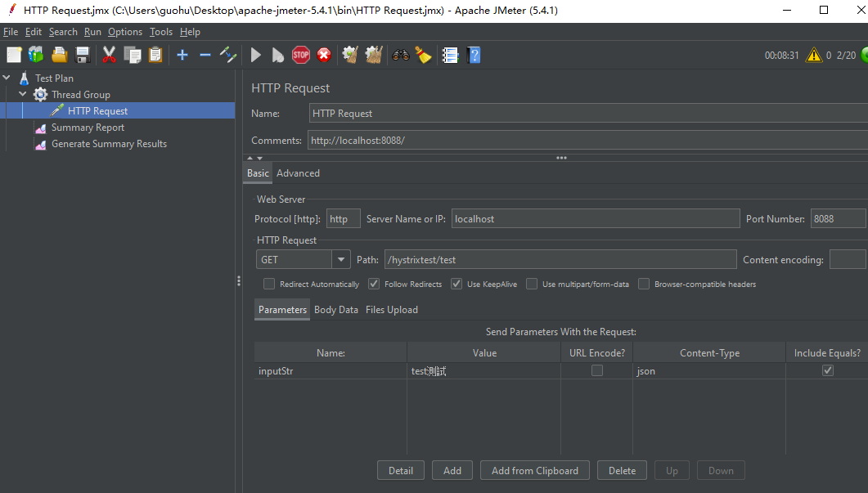Enable Browser-compatible headers checkbox

(x=644, y=284)
